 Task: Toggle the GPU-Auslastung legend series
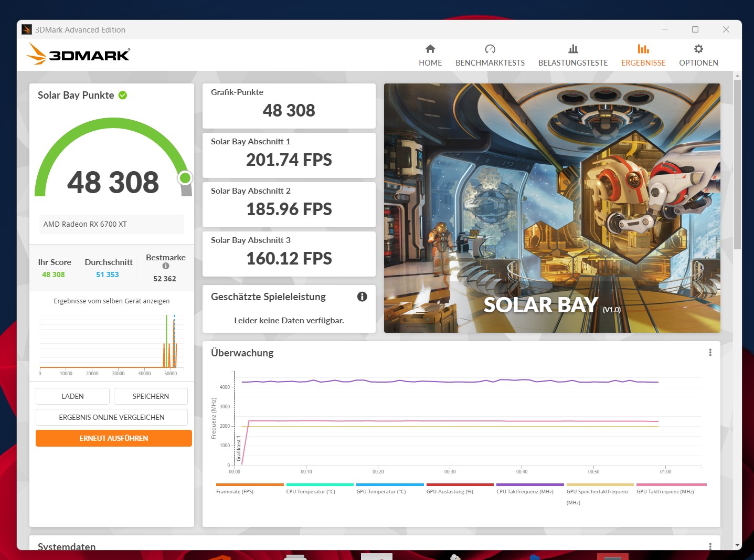[460, 489]
